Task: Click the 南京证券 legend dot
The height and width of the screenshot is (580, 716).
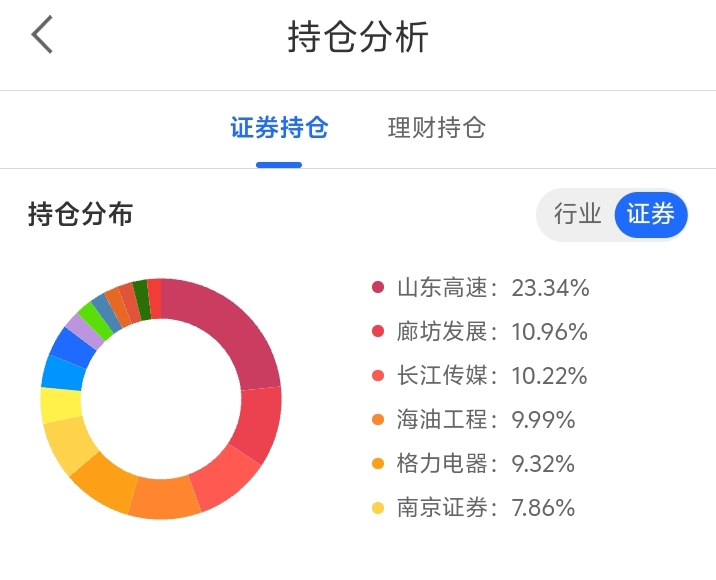Action: tap(378, 508)
